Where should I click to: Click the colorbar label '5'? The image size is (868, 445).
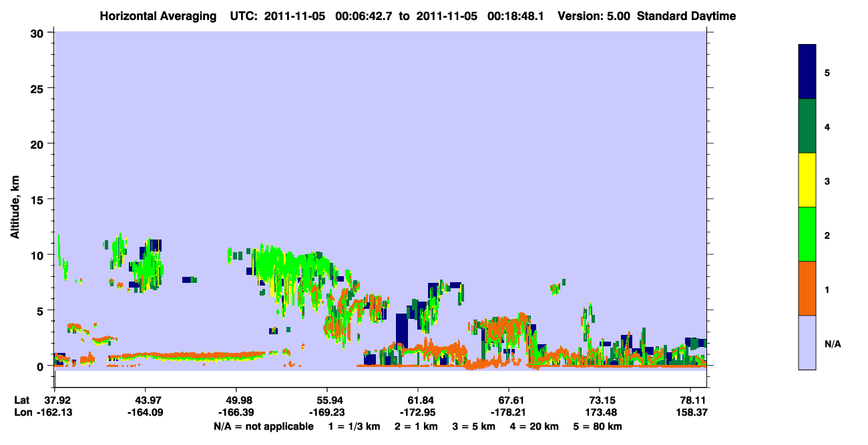point(827,72)
